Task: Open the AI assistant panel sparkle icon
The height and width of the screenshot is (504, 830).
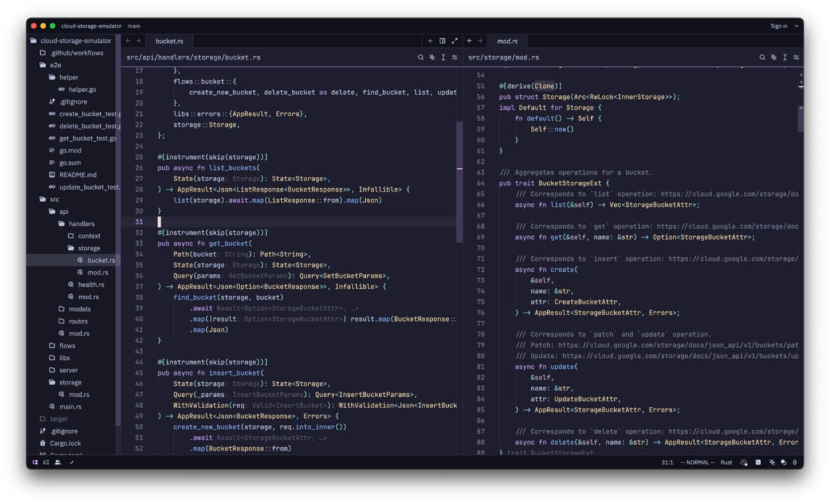Action: pos(772,463)
